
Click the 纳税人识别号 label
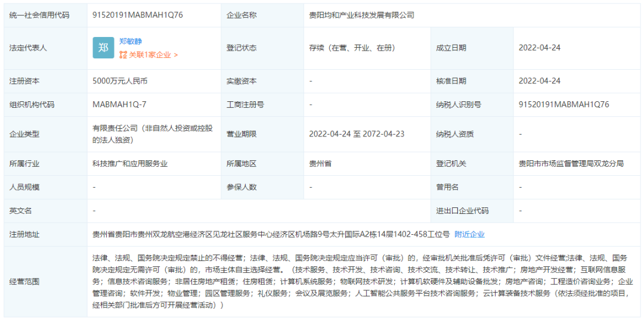pos(459,105)
